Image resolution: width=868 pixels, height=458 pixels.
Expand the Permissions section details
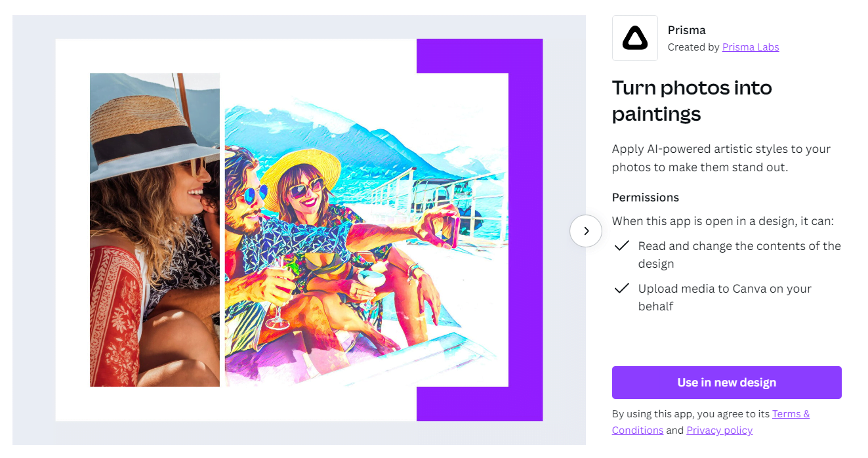(646, 198)
